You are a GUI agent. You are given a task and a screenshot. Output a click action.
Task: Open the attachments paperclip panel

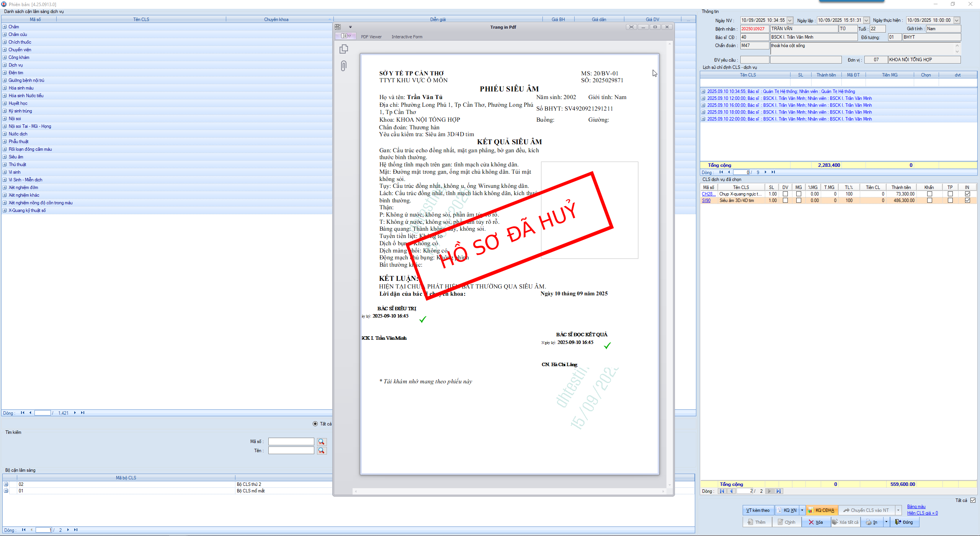coord(344,66)
